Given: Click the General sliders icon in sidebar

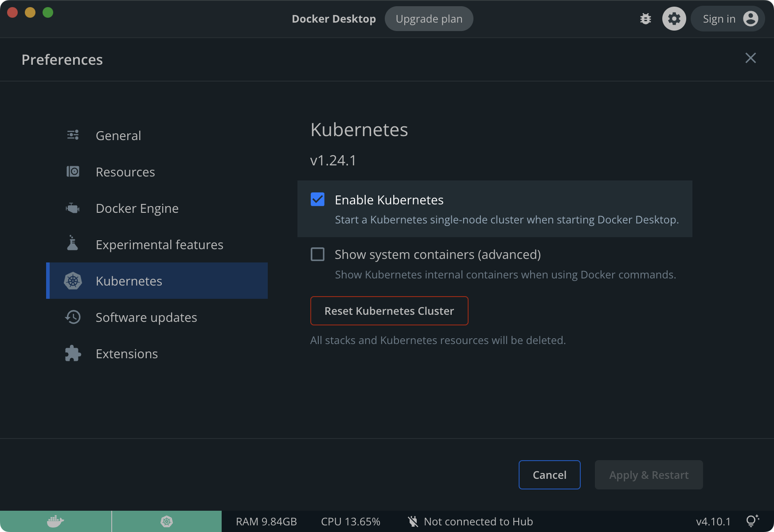Looking at the screenshot, I should 73,135.
